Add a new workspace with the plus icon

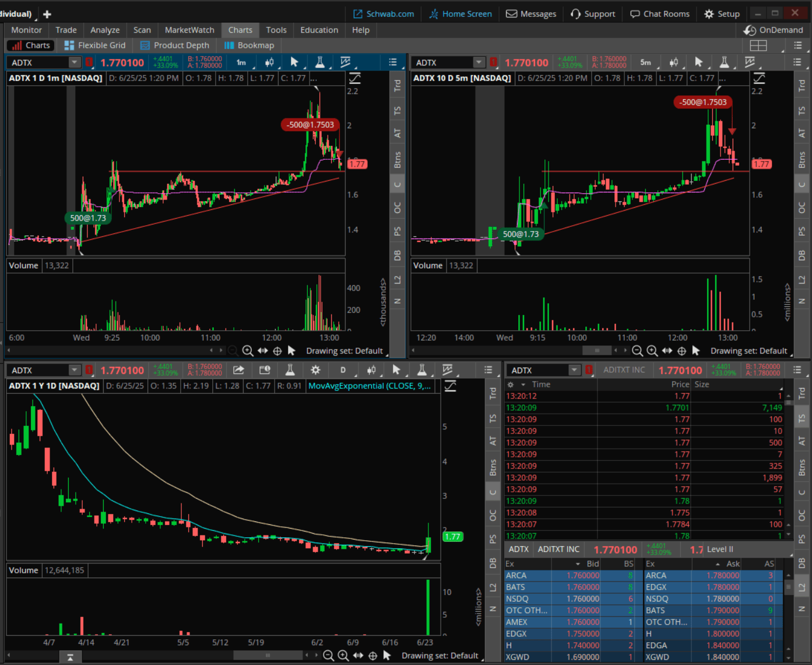(47, 14)
